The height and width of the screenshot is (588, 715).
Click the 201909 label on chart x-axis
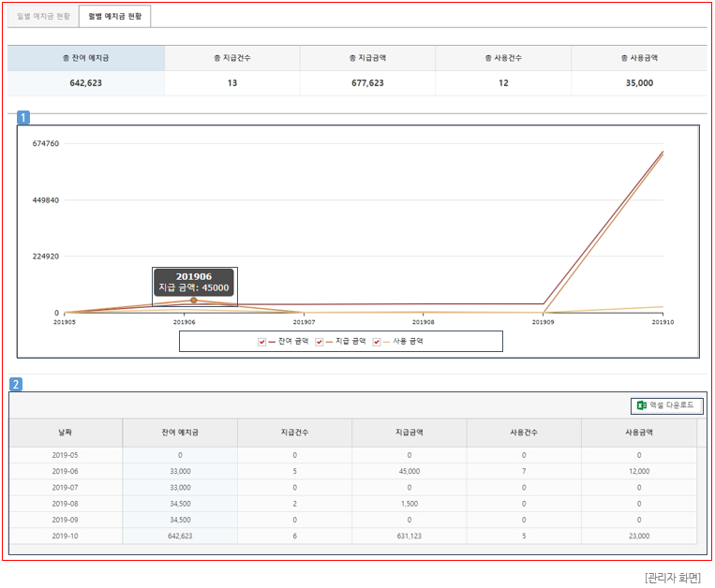[x=543, y=321]
